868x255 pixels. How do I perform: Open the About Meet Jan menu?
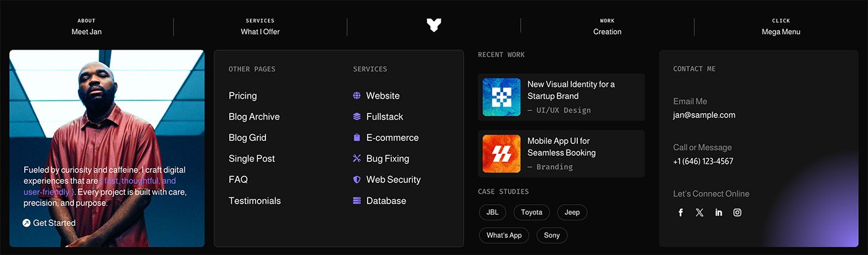(87, 27)
